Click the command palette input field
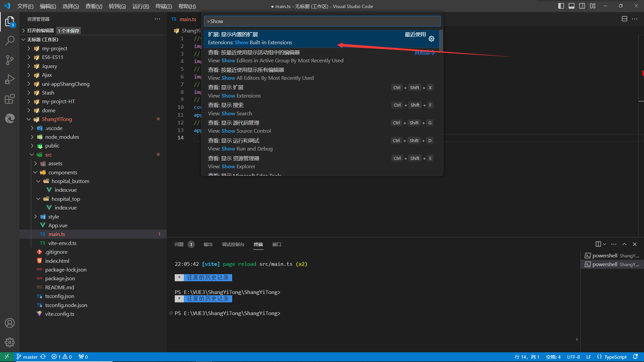Image resolution: width=644 pixels, height=362 pixels. pos(322,21)
